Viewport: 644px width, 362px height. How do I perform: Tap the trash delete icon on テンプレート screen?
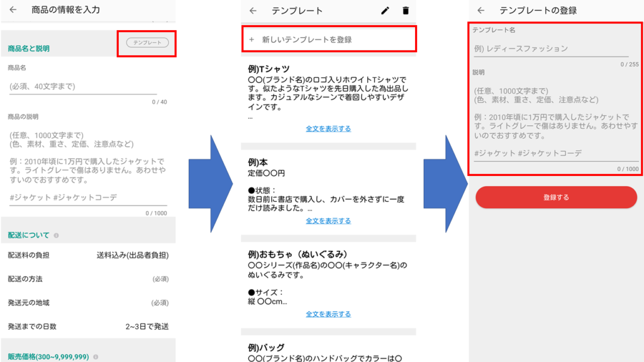pyautogui.click(x=406, y=11)
